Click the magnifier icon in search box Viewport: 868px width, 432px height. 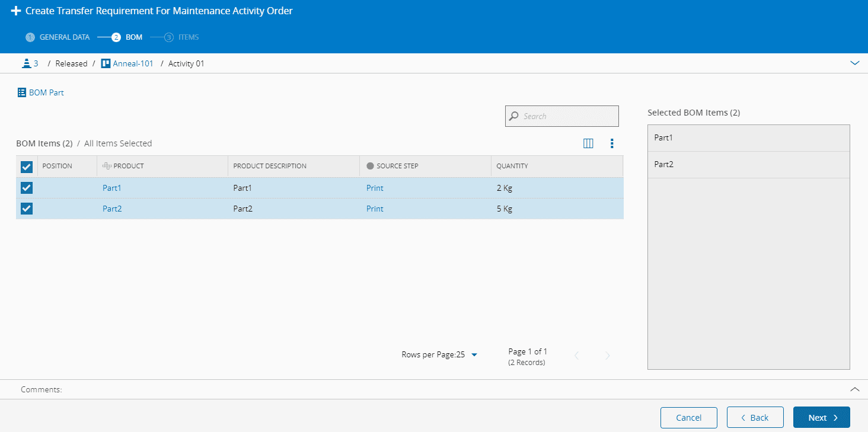click(514, 116)
